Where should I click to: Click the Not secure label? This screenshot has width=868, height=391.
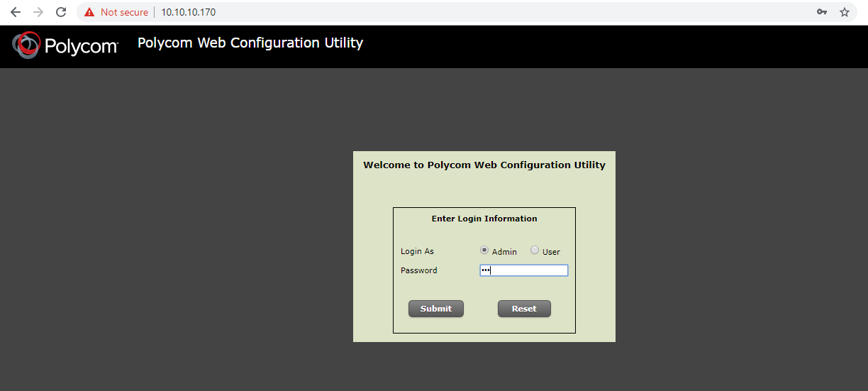[124, 12]
